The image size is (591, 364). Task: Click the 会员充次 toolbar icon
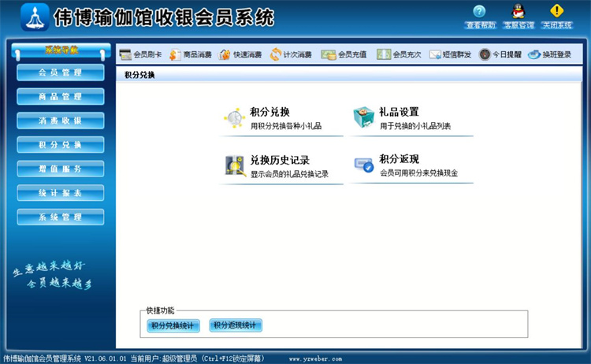384,54
